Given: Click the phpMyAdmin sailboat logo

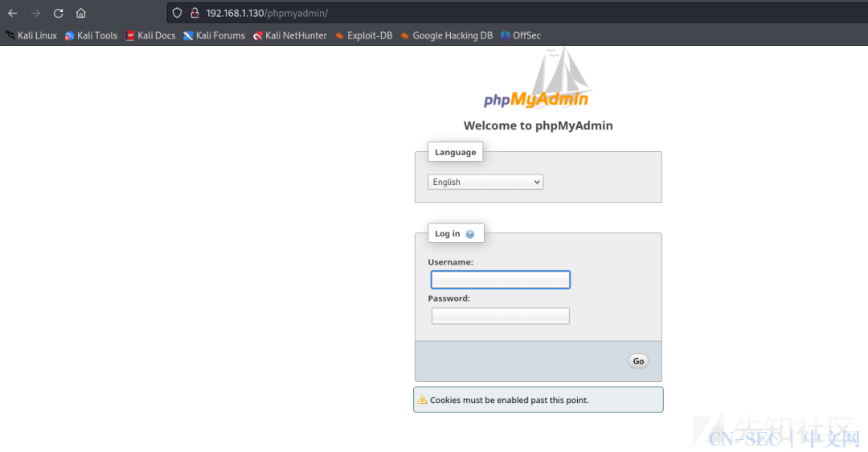Looking at the screenshot, I should point(538,78).
